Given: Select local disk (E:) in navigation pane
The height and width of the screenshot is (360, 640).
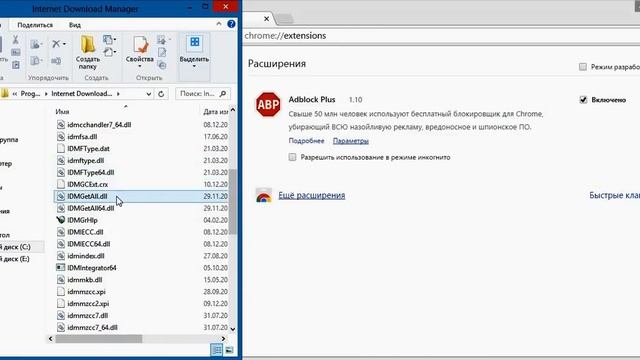Looking at the screenshot, I should (x=15, y=259).
